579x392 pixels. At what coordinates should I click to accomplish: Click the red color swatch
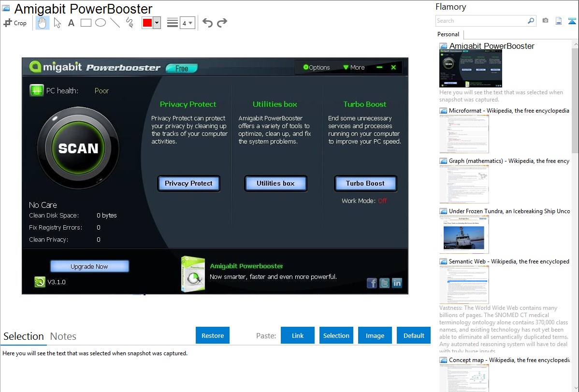(x=147, y=23)
